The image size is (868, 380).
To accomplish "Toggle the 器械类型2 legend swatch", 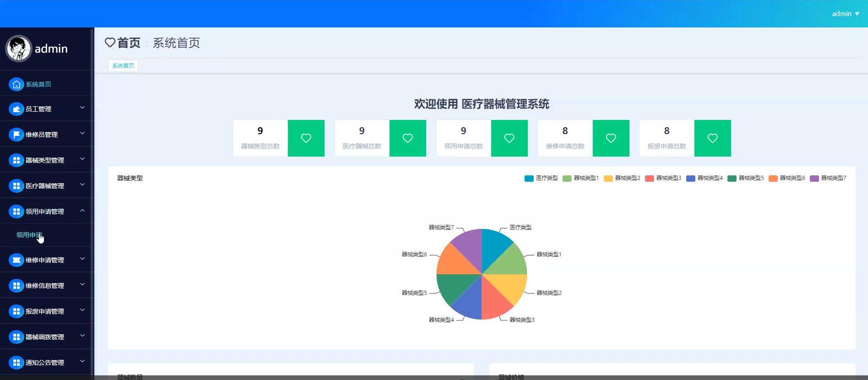I will (608, 178).
